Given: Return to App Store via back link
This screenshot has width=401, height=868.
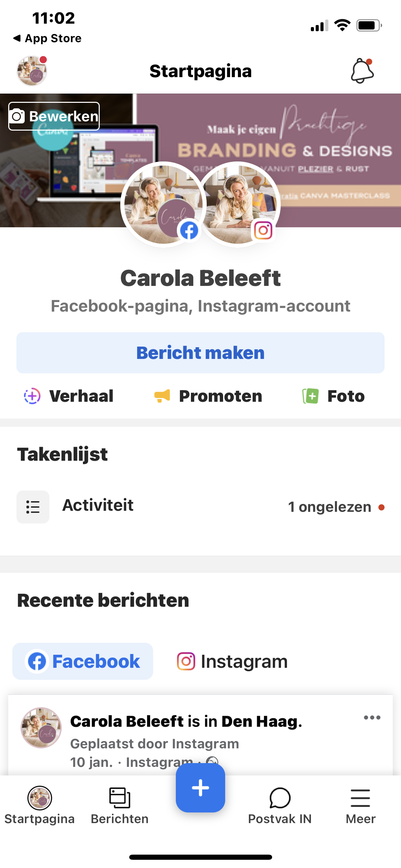Looking at the screenshot, I should click(x=48, y=38).
